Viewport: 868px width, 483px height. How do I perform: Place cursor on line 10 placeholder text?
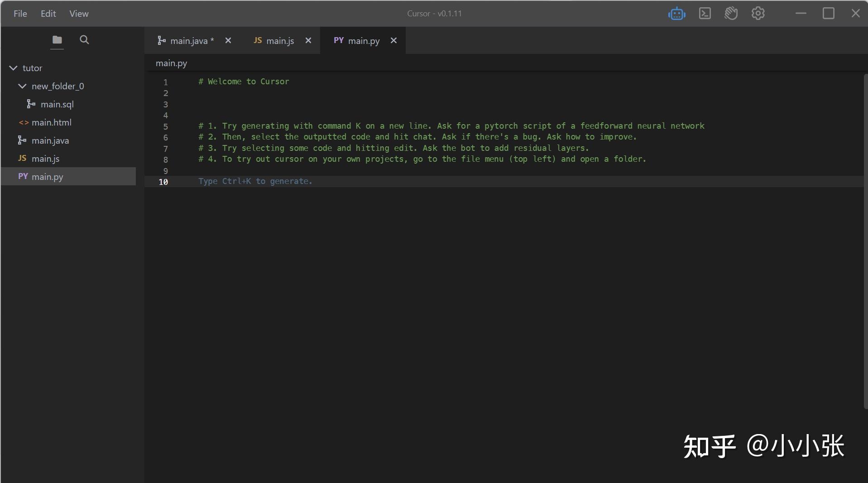255,181
